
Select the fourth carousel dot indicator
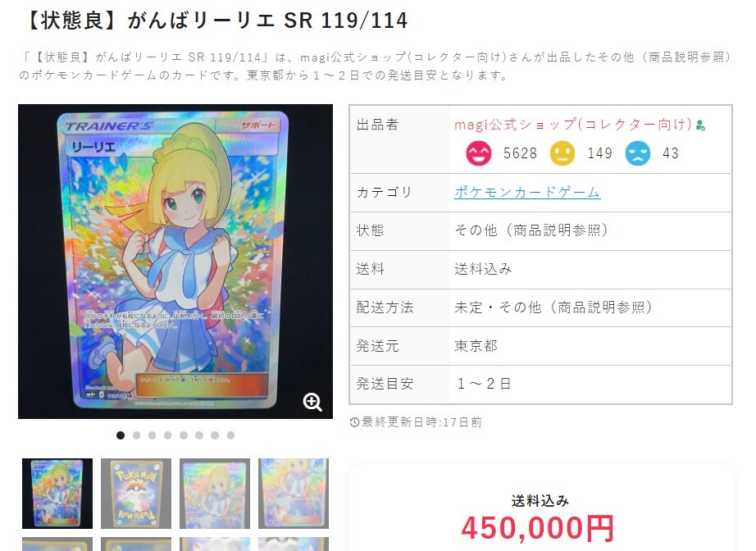pos(168,435)
